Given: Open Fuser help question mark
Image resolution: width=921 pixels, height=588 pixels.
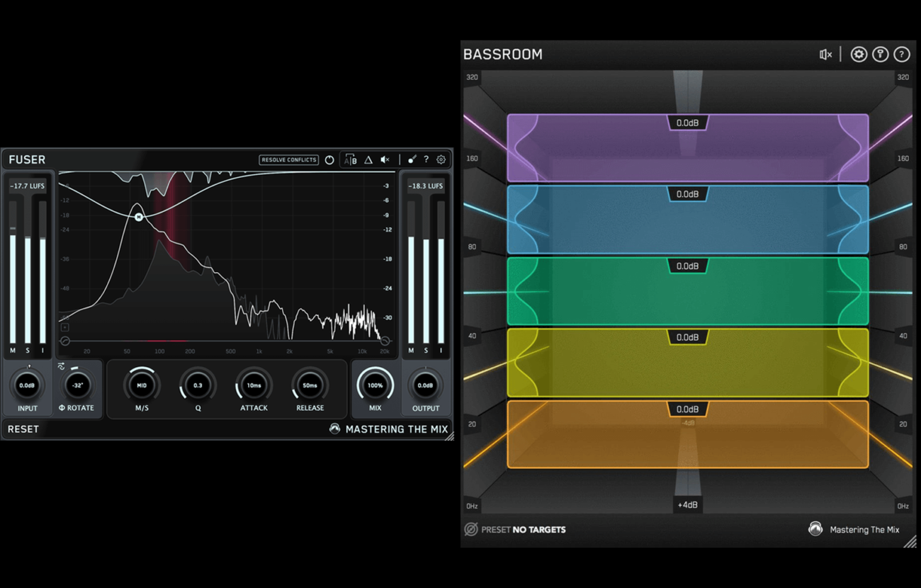Looking at the screenshot, I should [426, 160].
